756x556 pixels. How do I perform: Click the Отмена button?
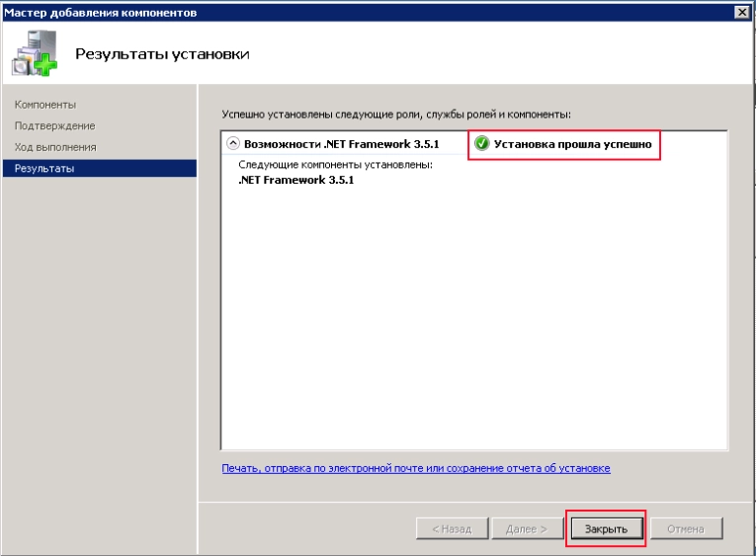point(686,529)
